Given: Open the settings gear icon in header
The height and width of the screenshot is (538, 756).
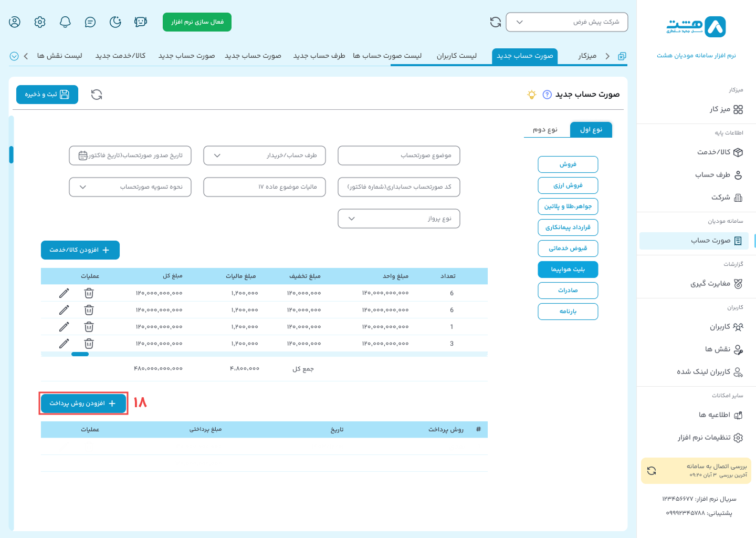Looking at the screenshot, I should [40, 22].
